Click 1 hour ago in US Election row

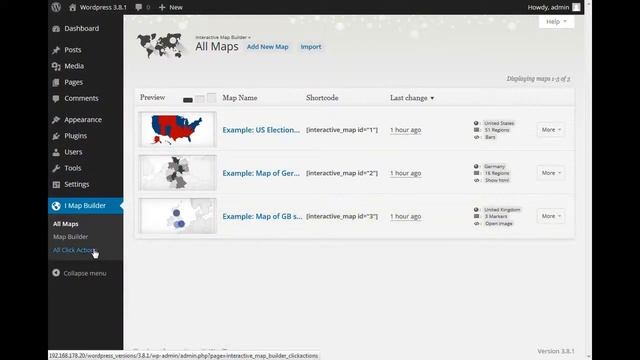[x=405, y=130]
